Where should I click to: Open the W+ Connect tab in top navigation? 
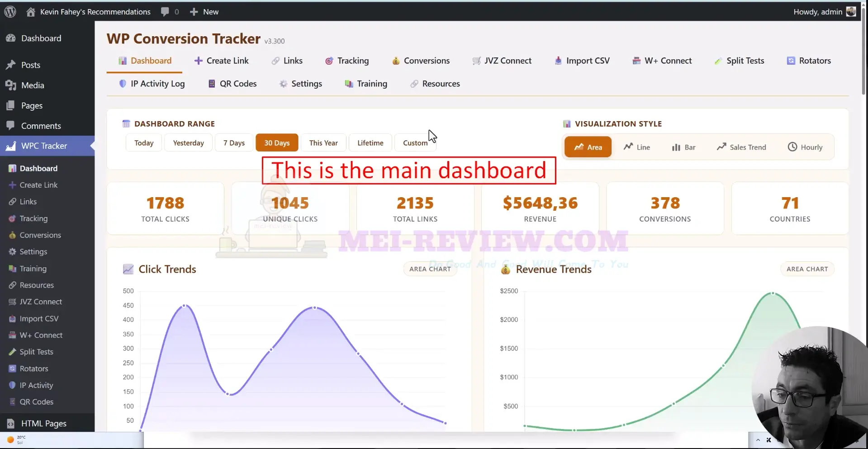coord(662,61)
